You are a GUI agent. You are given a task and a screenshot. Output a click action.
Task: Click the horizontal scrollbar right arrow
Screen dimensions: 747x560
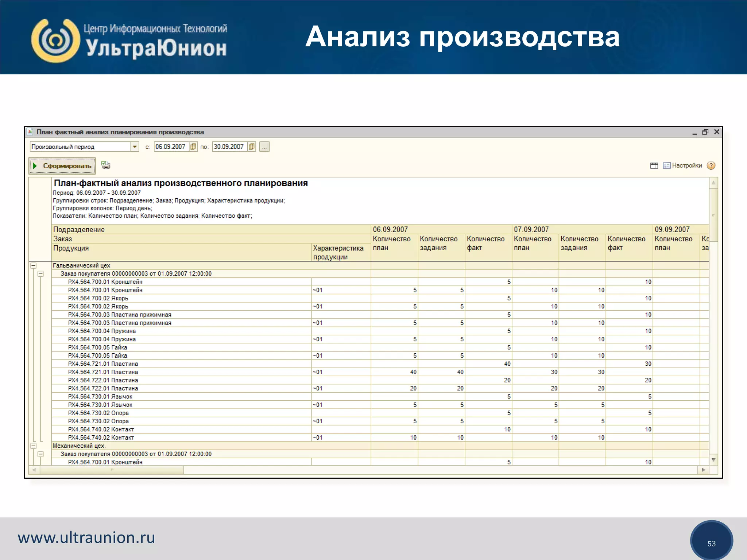tap(704, 470)
